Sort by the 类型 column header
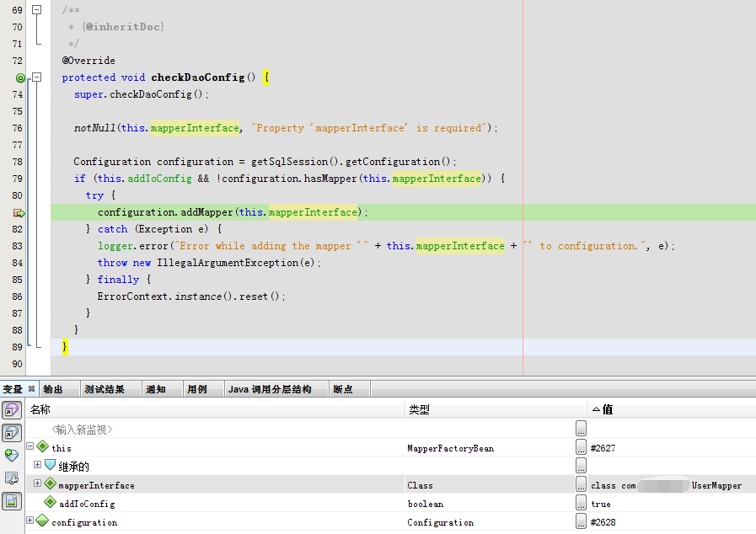The width and height of the screenshot is (756, 534). coord(496,409)
